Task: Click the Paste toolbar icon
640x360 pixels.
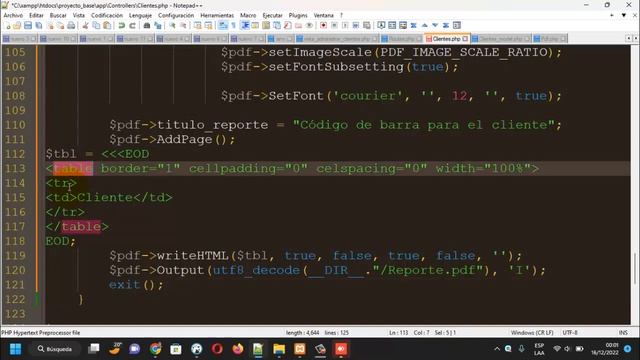Action: point(107,26)
